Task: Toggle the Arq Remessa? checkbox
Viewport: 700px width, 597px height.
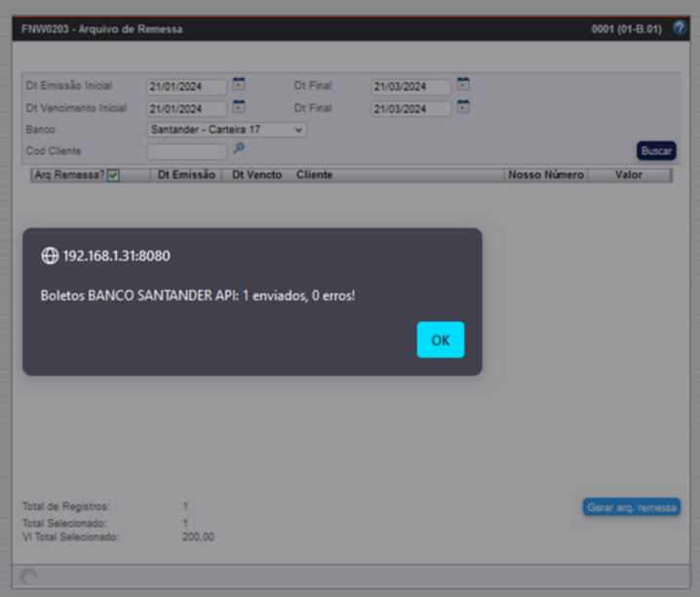Action: tap(113, 176)
